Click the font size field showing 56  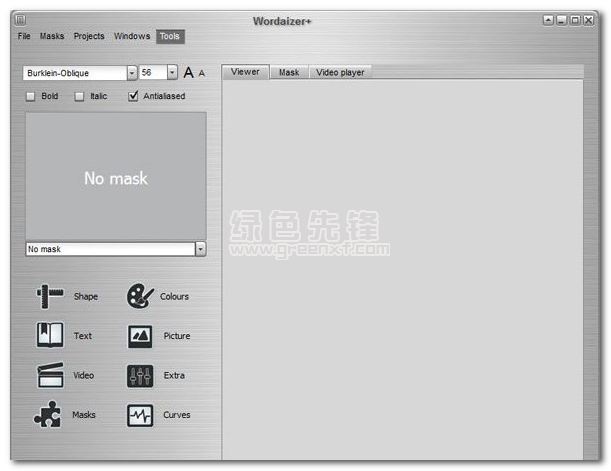pos(153,72)
